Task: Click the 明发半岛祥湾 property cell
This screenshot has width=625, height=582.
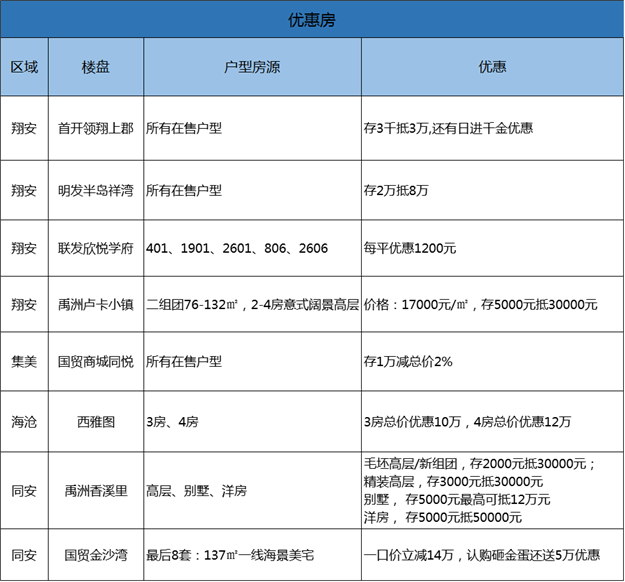Action: 96,189
